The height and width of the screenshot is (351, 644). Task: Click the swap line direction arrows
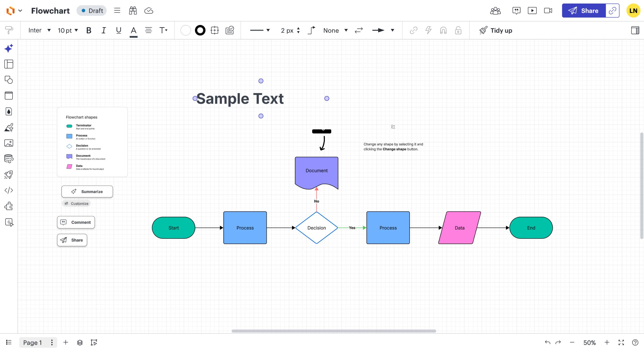coord(358,30)
